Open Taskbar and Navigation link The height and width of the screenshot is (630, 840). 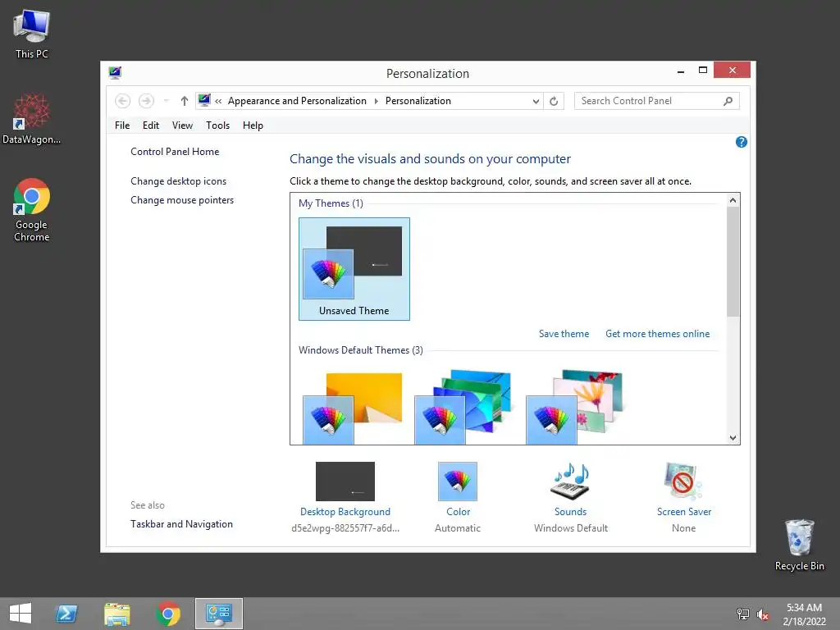pyautogui.click(x=181, y=524)
